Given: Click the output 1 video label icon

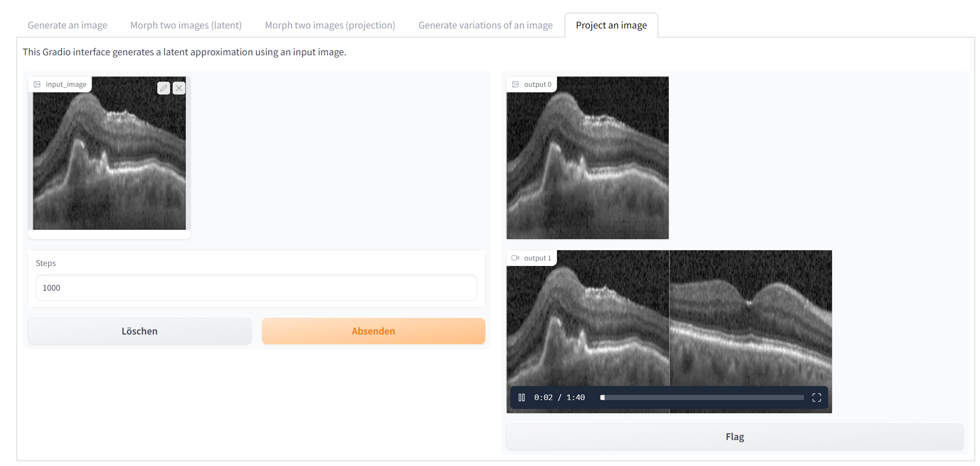Looking at the screenshot, I should (515, 258).
